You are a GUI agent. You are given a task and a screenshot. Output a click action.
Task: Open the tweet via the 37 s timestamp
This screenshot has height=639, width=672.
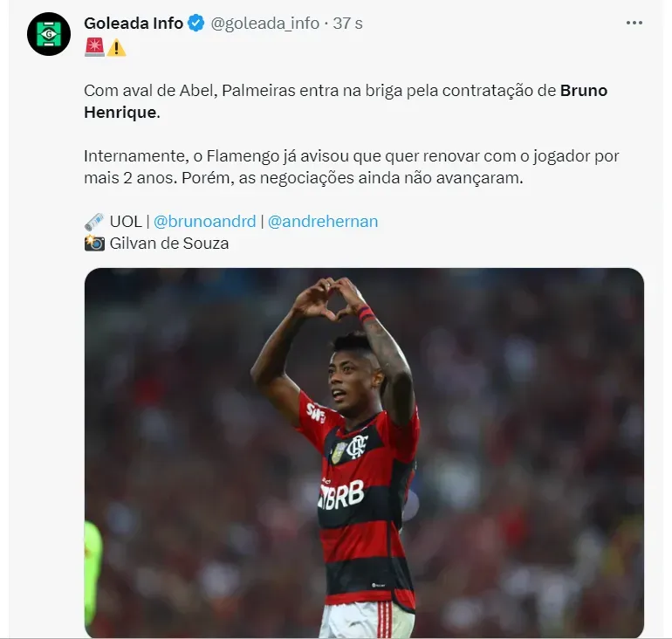(x=347, y=24)
